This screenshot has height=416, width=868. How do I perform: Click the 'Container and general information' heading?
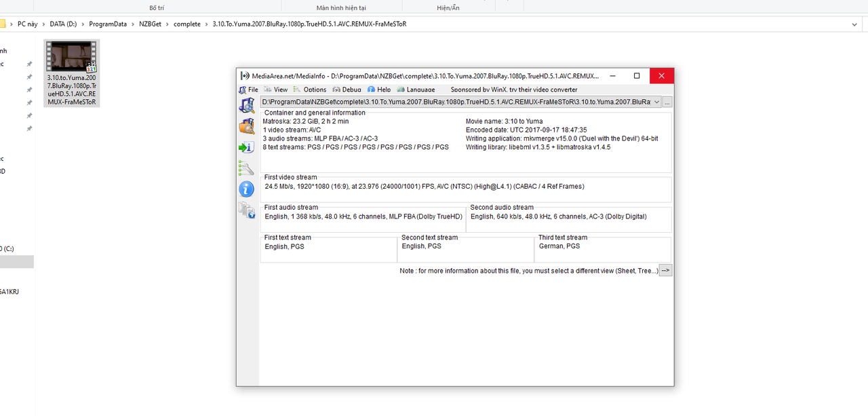[315, 113]
